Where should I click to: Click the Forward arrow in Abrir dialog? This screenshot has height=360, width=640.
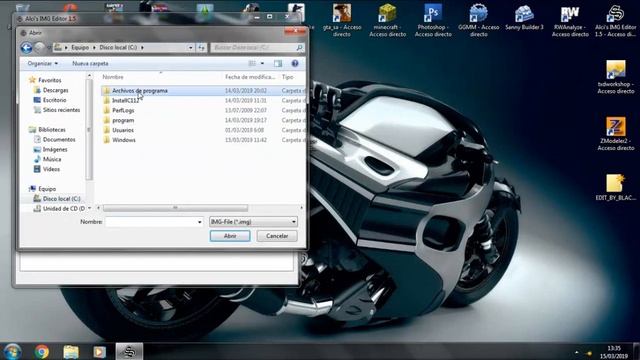point(40,48)
